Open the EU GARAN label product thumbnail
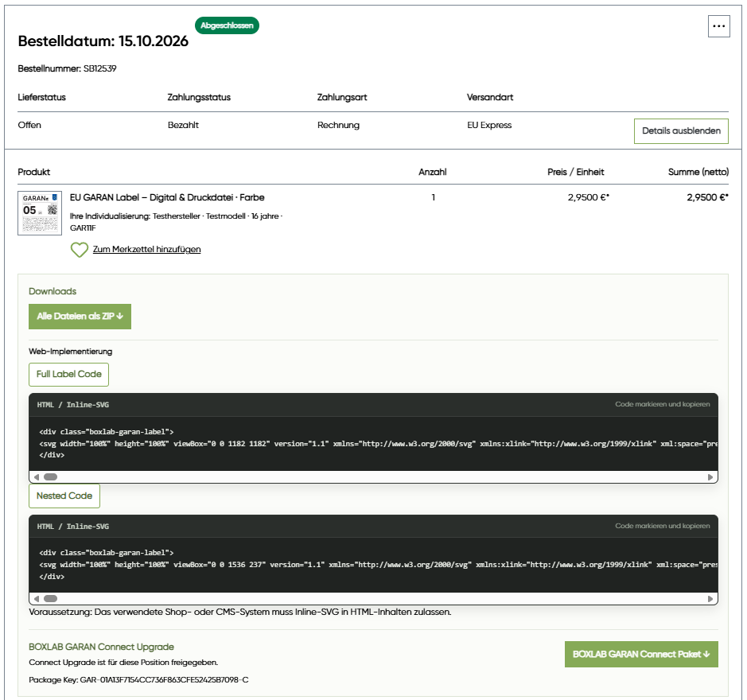The image size is (747, 700). pos(40,213)
